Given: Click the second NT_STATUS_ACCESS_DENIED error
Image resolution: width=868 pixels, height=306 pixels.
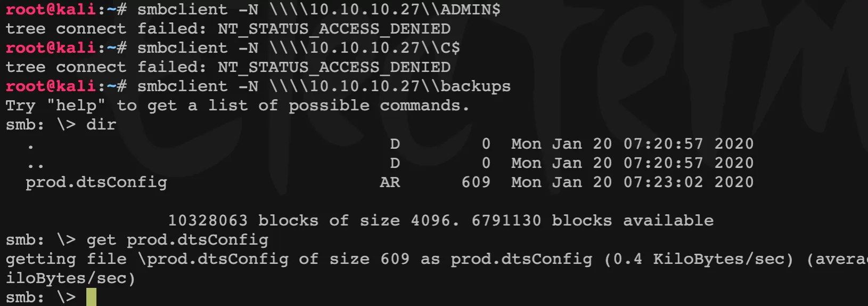Looking at the screenshot, I should pyautogui.click(x=334, y=67).
